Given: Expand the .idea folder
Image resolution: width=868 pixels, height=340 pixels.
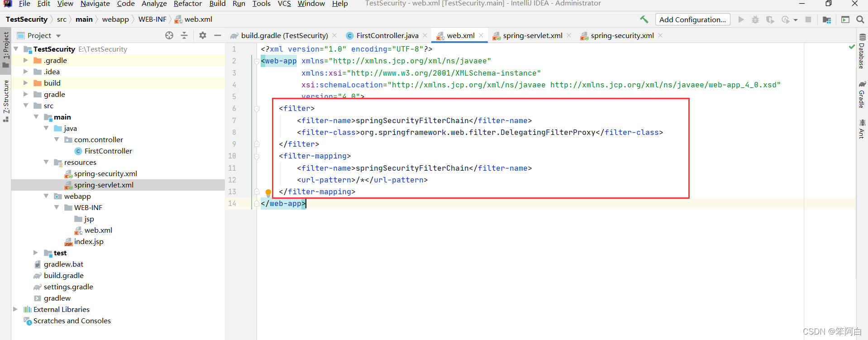Looking at the screenshot, I should [x=25, y=72].
